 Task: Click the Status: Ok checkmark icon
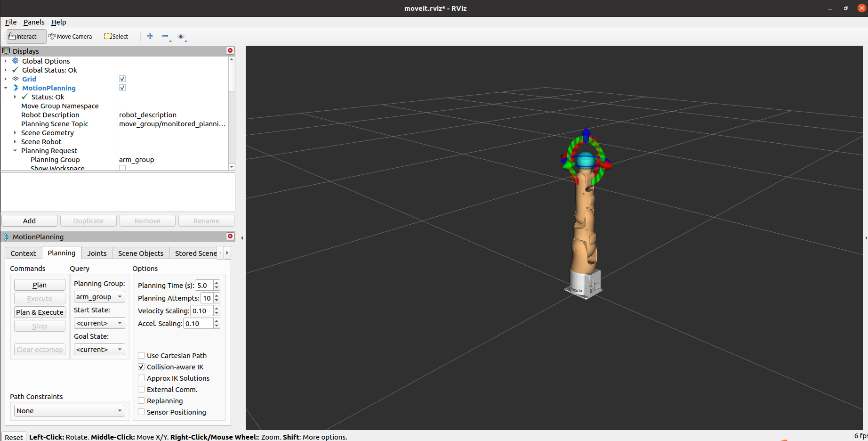tap(25, 97)
